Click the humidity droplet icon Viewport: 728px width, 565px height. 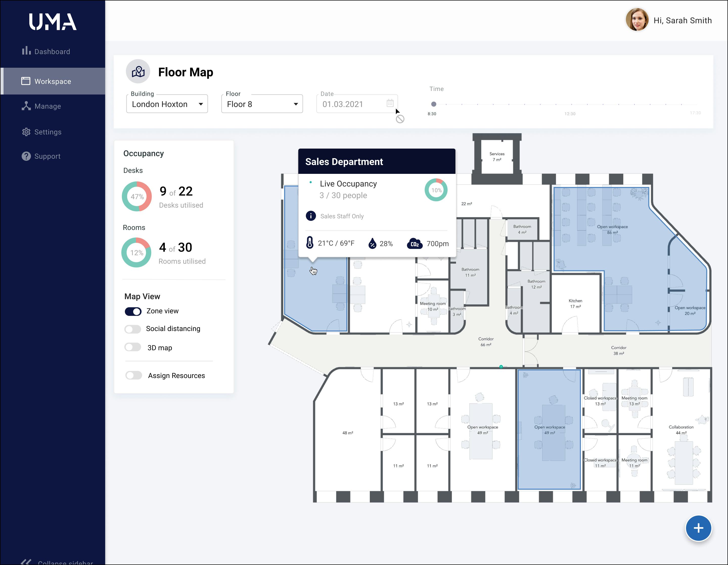click(372, 244)
